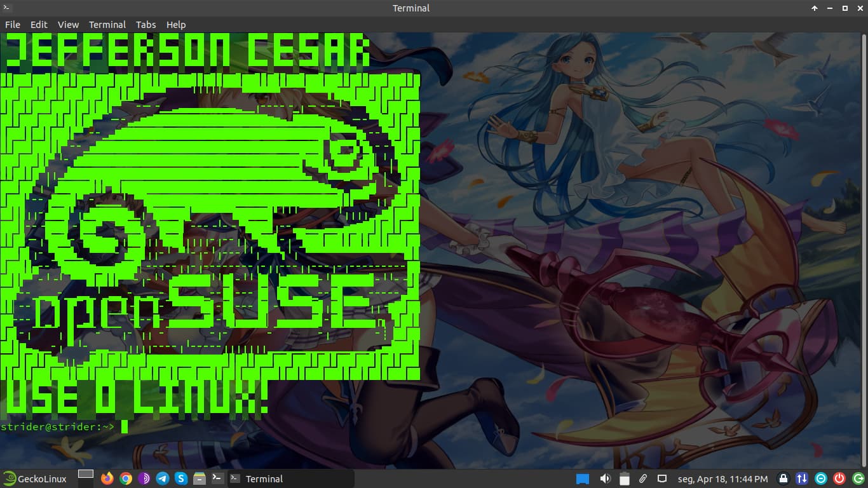Launch Firefox from the panel
This screenshot has height=488, width=868.
pyautogui.click(x=107, y=478)
